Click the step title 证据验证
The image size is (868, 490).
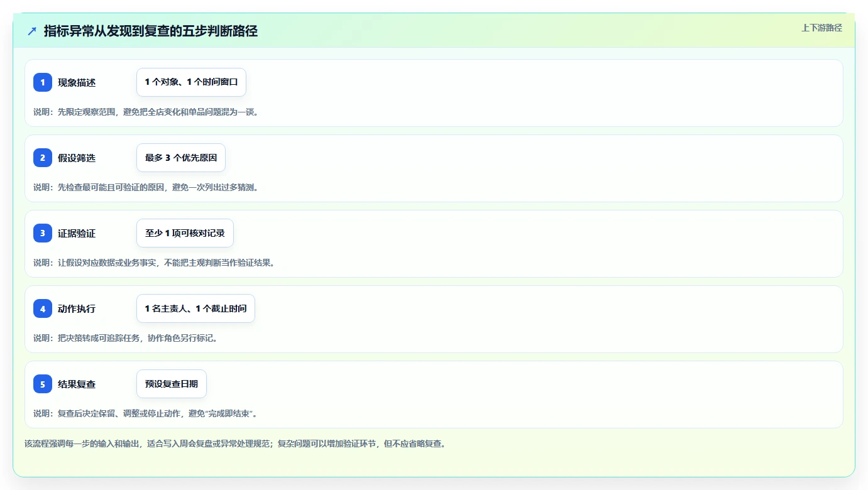(x=77, y=233)
